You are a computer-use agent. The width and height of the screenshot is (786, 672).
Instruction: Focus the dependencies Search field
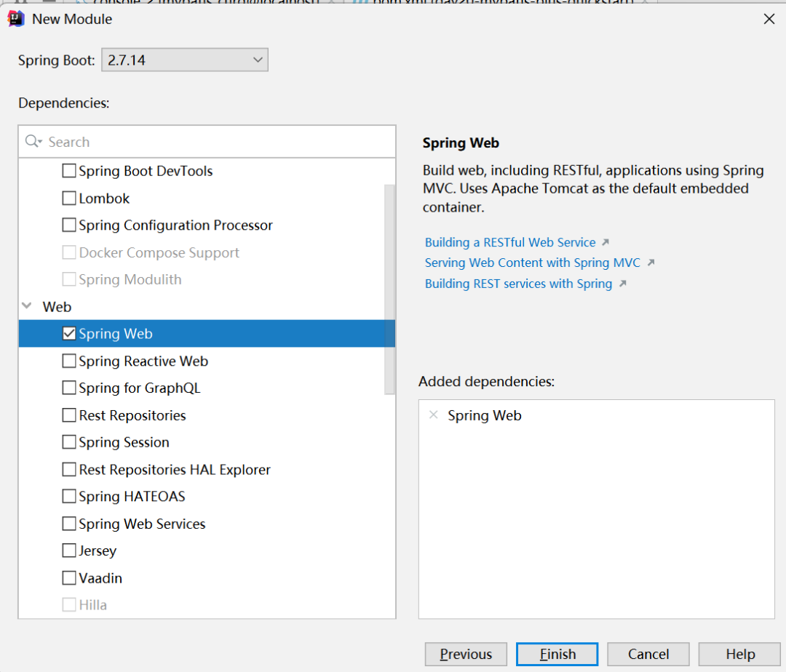click(207, 142)
